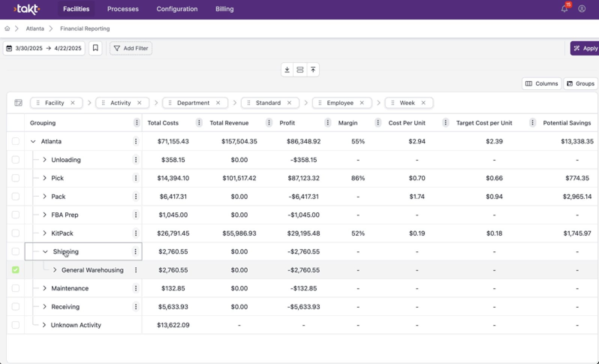Click the home breadcrumb icon
This screenshot has height=364, width=599.
pyautogui.click(x=7, y=29)
